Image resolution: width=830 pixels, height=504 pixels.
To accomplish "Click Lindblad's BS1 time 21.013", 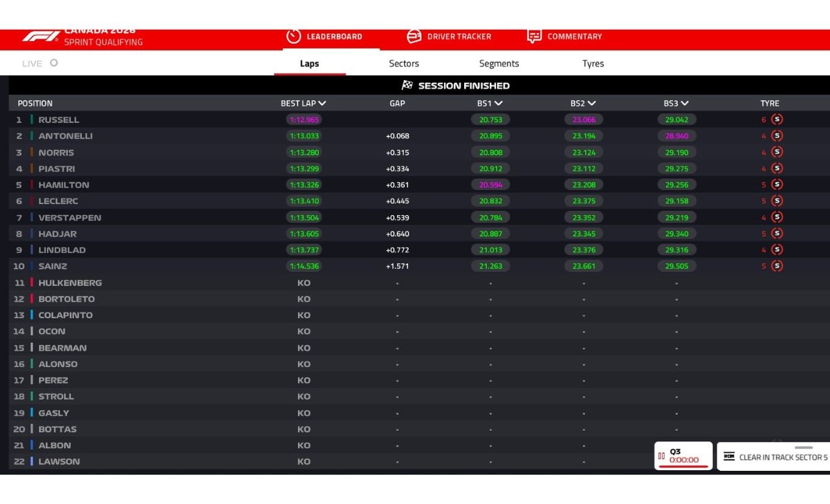I will 490,250.
